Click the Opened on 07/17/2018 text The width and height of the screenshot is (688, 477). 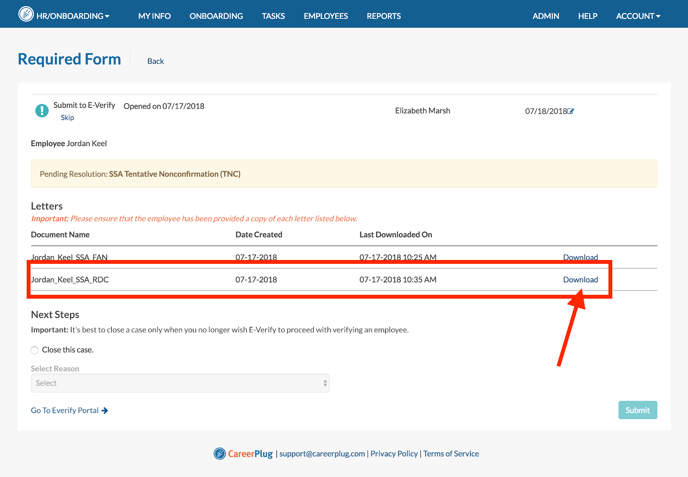point(164,106)
